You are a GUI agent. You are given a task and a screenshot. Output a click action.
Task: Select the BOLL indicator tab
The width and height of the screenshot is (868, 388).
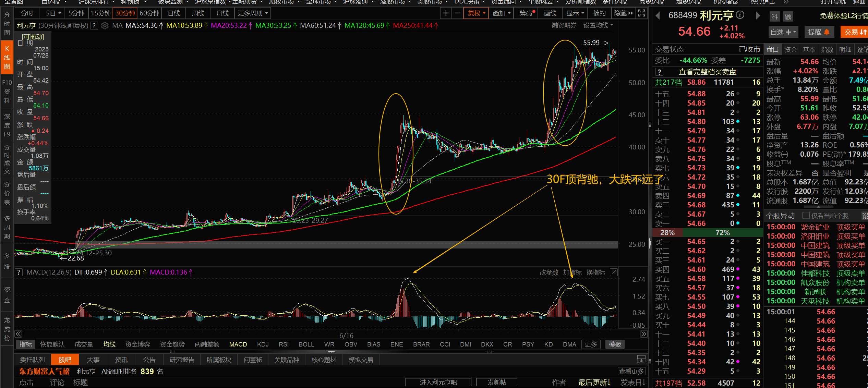306,344
